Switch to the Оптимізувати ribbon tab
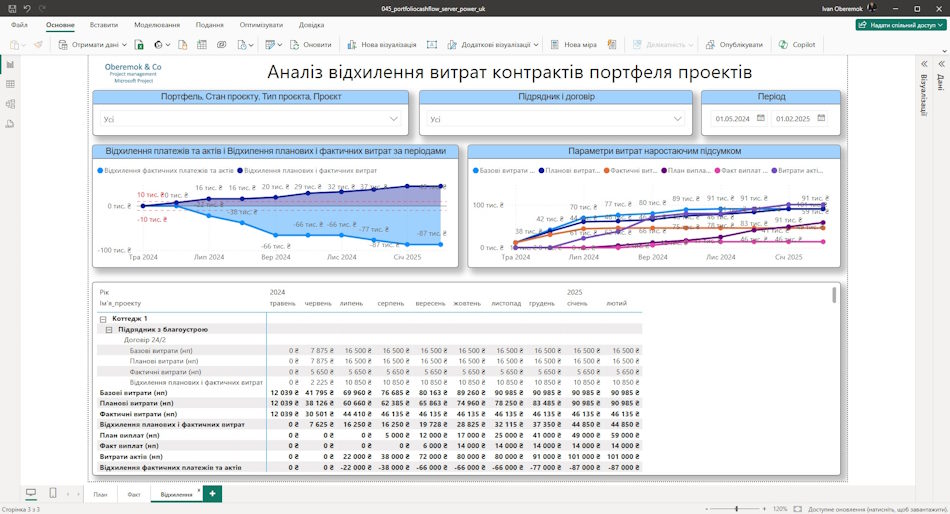This screenshot has height=514, width=950. [261, 25]
